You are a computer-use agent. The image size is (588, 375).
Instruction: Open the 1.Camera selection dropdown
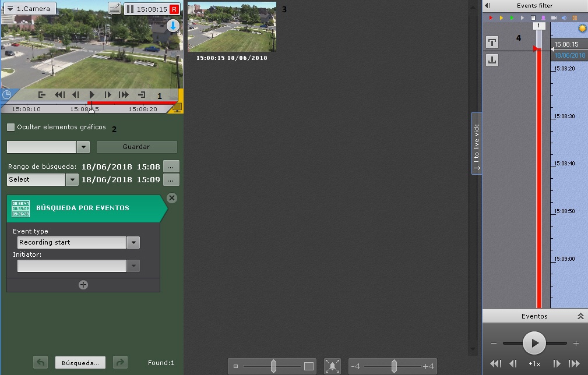(x=29, y=9)
